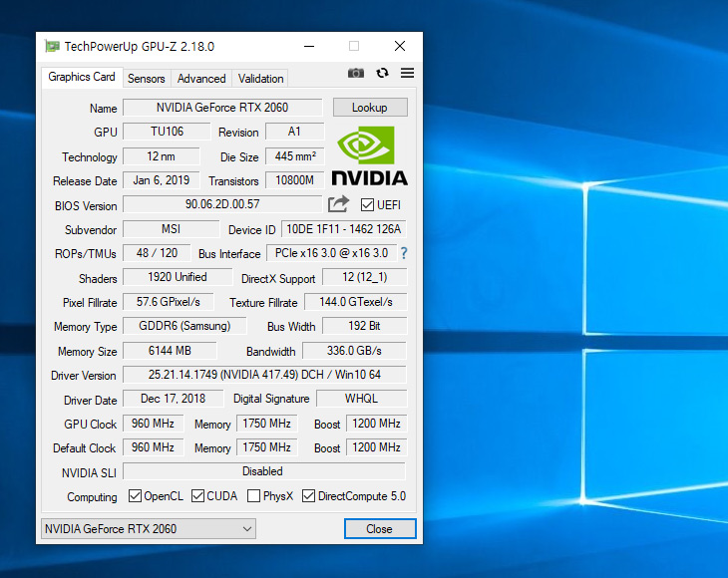This screenshot has height=578, width=728.
Task: Click the Computing label text
Action: [x=92, y=497]
